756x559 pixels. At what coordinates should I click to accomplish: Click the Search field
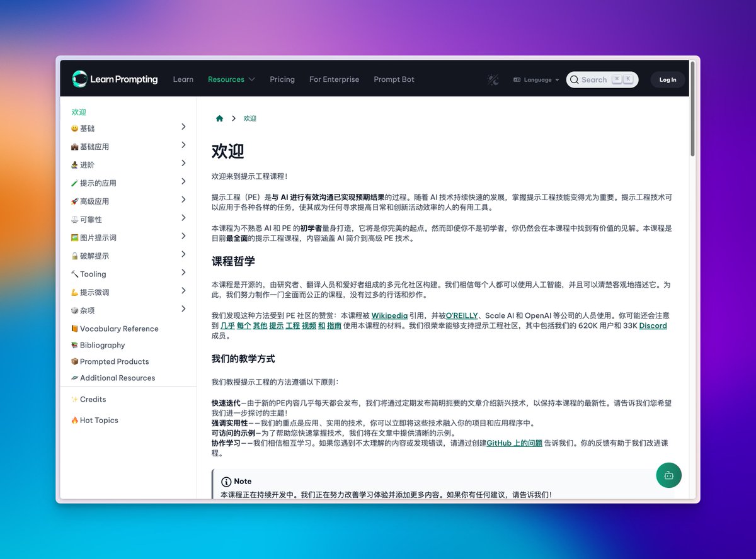602,79
